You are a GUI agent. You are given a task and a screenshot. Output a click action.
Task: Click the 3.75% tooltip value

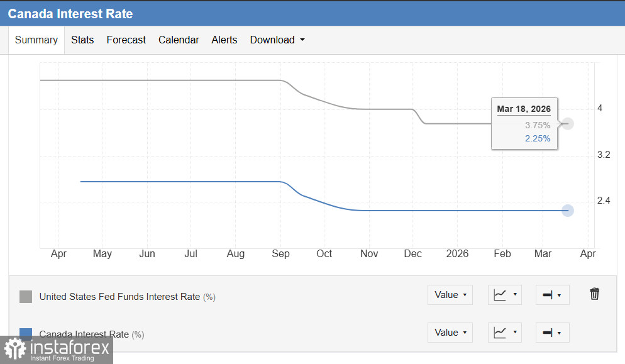click(538, 125)
